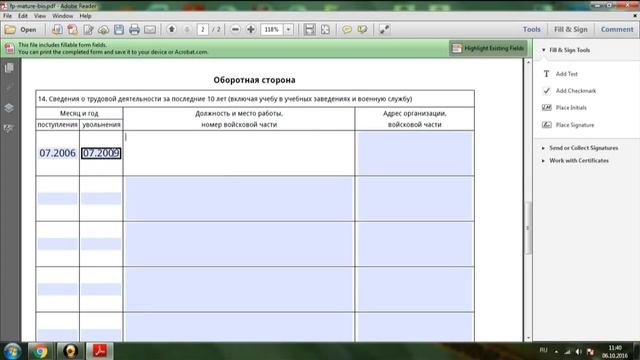Send file by email envelope icon
The width and height of the screenshot is (640, 360).
click(150, 29)
